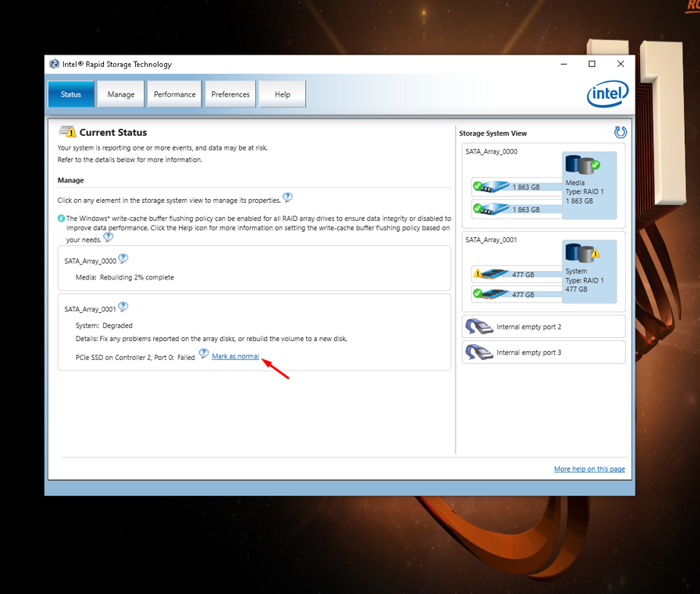This screenshot has width=700, height=594.
Task: Click the info icon before write-cache note
Action: pos(61,219)
